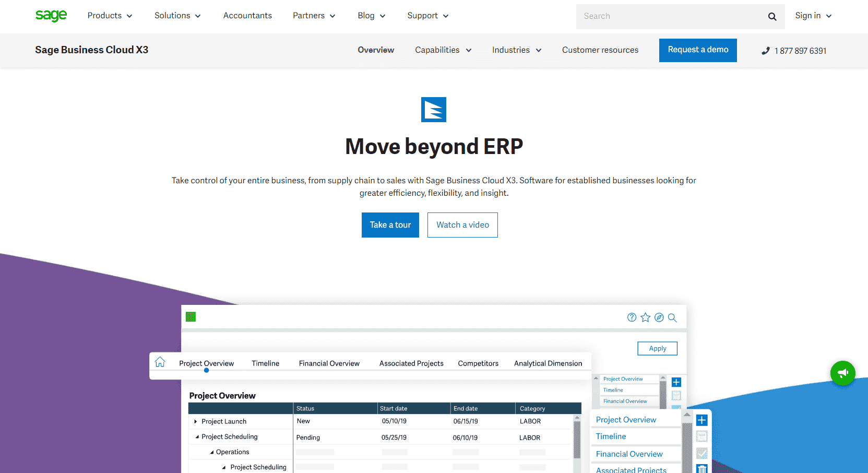Switch to the Financial Overview tab in tab bar
Viewport: 868px width, 473px height.
(329, 363)
